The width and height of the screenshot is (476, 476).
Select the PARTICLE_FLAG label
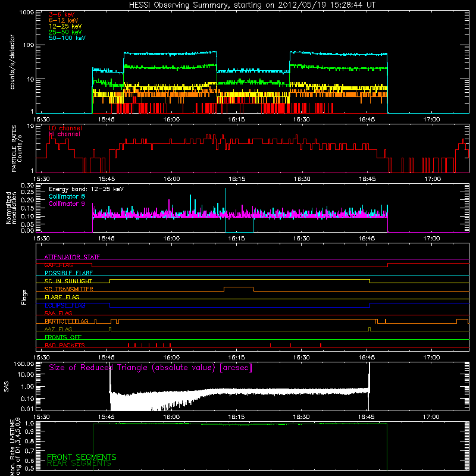[x=67, y=321]
